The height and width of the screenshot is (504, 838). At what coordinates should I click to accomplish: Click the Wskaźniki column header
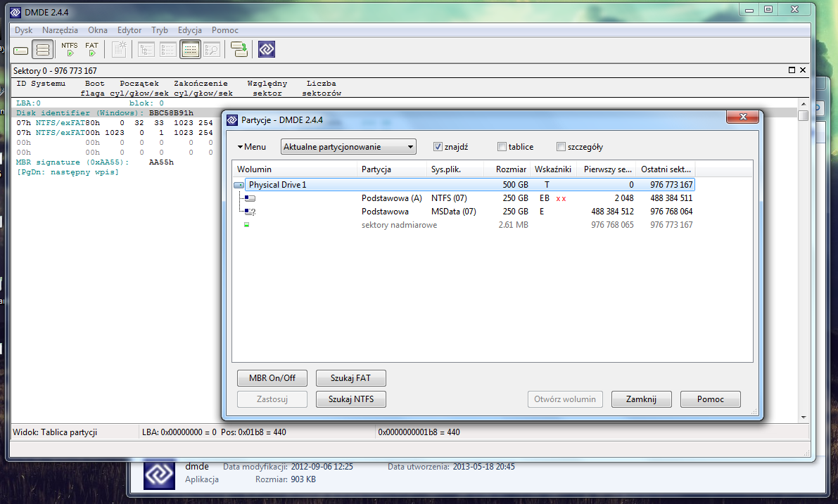[553, 169]
